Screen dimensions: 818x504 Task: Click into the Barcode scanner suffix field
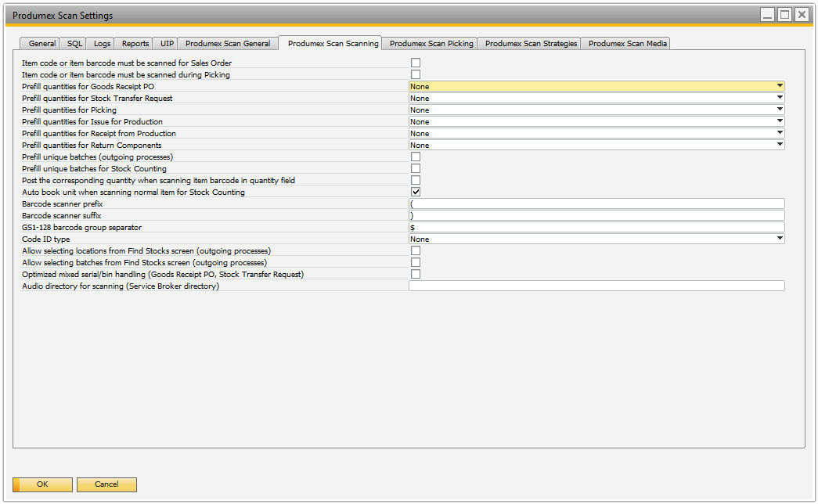pos(596,215)
